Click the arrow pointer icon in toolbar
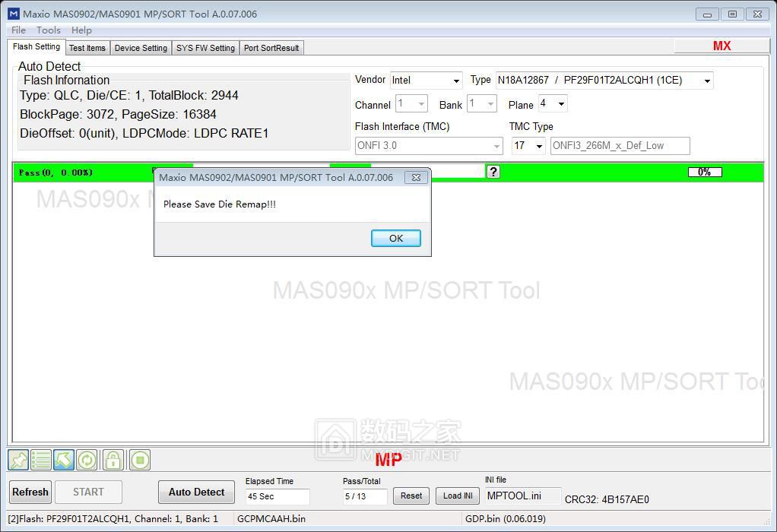This screenshot has width=777, height=532. pyautogui.click(x=64, y=460)
